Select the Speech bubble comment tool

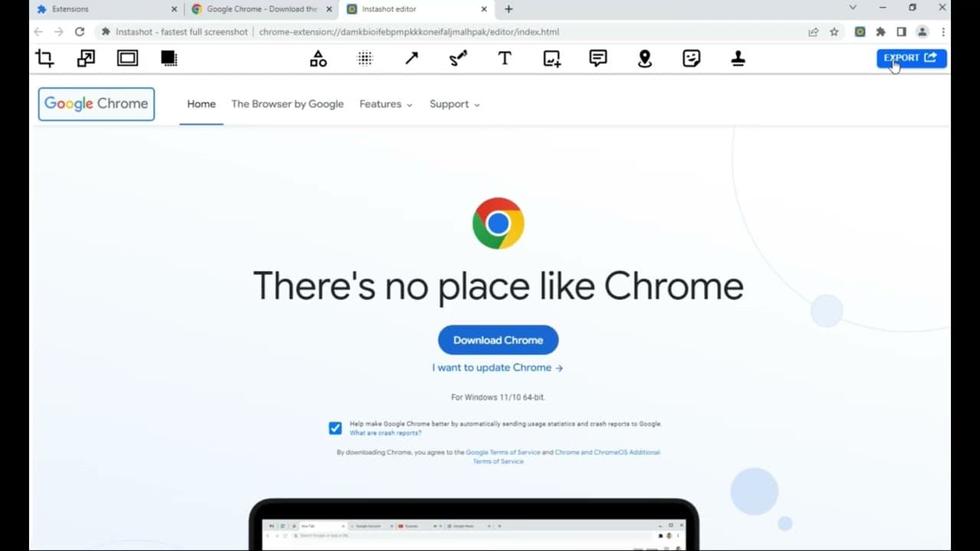(598, 58)
